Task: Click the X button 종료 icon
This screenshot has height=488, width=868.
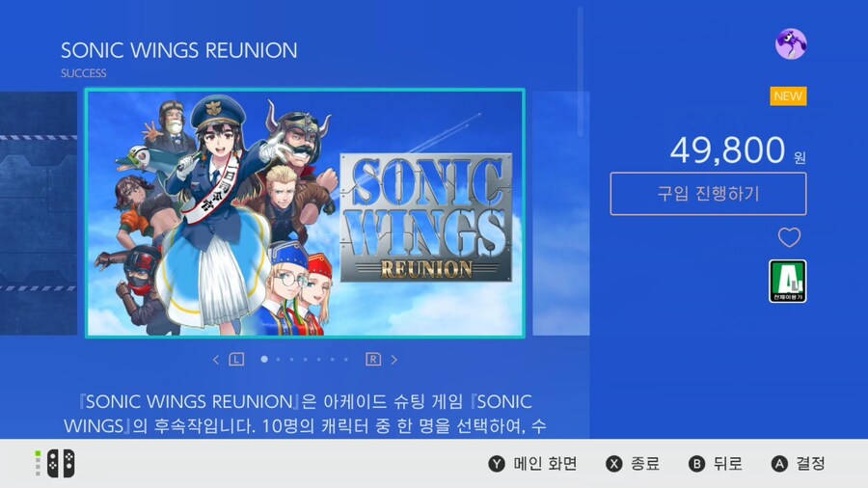Action: coord(614,464)
